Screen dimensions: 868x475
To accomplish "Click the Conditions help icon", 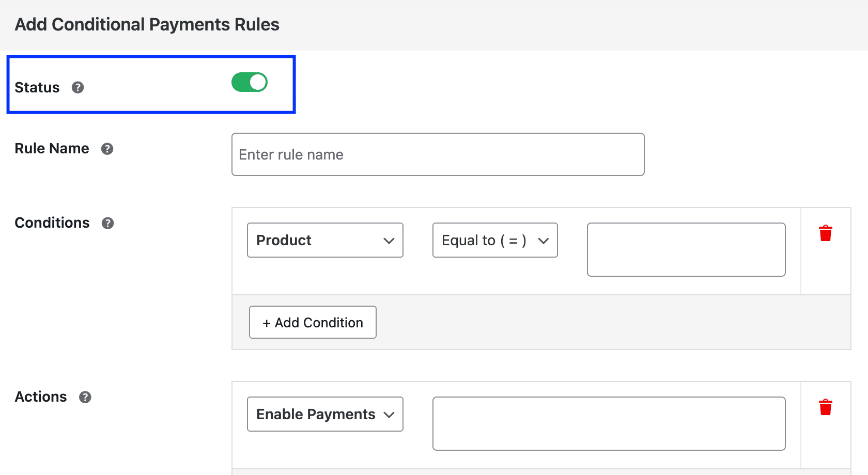I will click(107, 223).
